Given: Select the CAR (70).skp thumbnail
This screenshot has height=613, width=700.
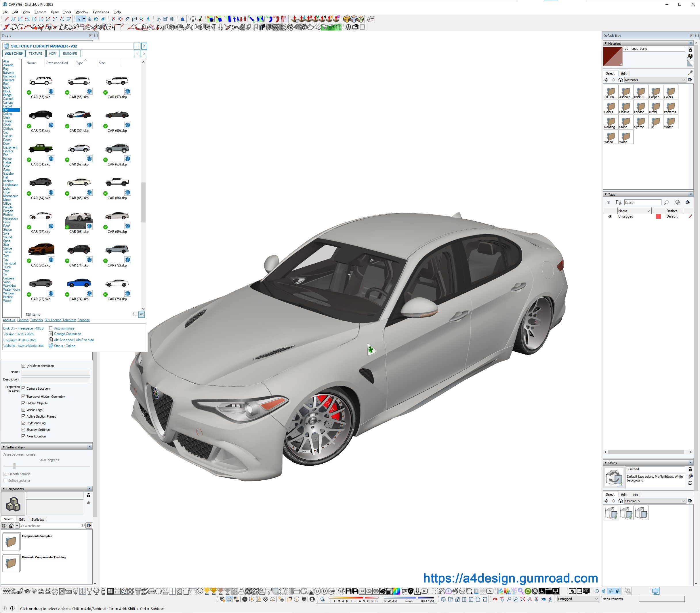Looking at the screenshot, I should 41,249.
